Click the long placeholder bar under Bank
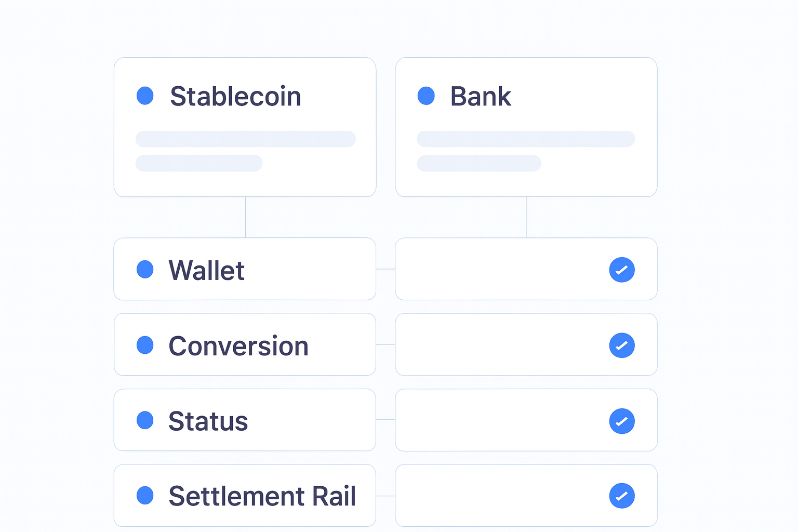Image resolution: width=798 pixels, height=532 pixels. 526,139
